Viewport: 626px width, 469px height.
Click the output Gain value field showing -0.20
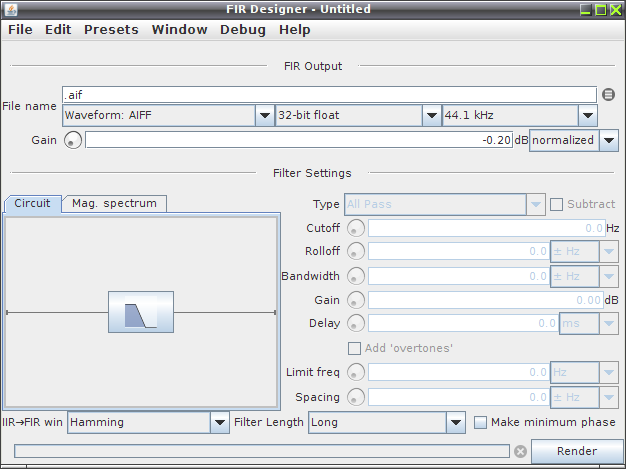pos(299,140)
